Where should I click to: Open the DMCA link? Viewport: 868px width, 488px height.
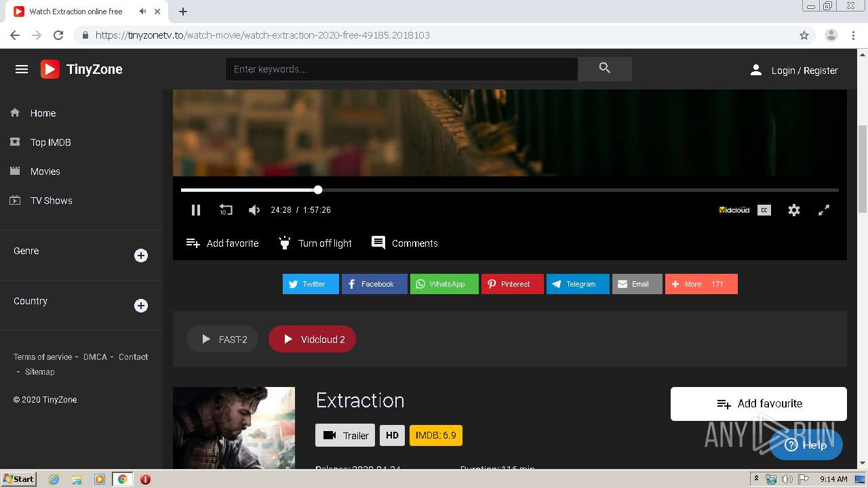click(x=95, y=357)
